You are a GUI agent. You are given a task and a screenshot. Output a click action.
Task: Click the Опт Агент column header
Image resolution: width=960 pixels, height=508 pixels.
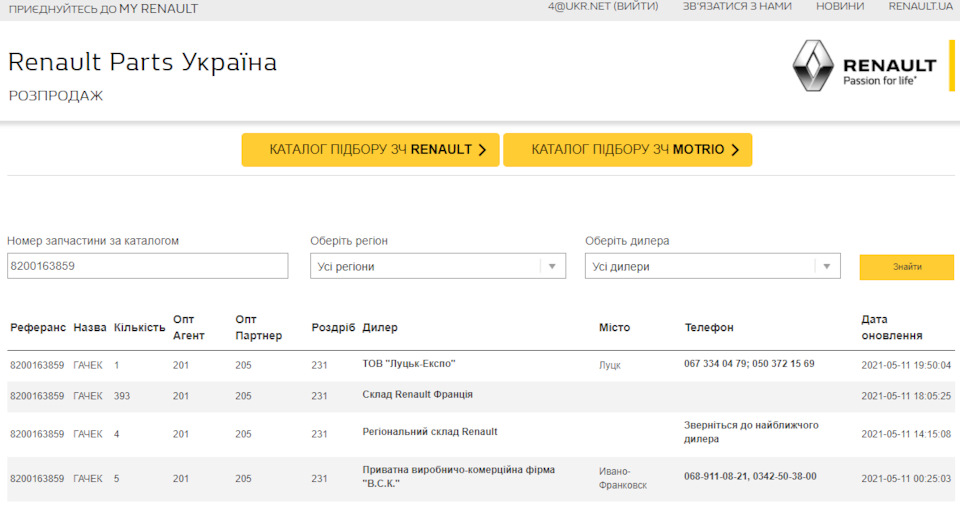click(x=189, y=327)
